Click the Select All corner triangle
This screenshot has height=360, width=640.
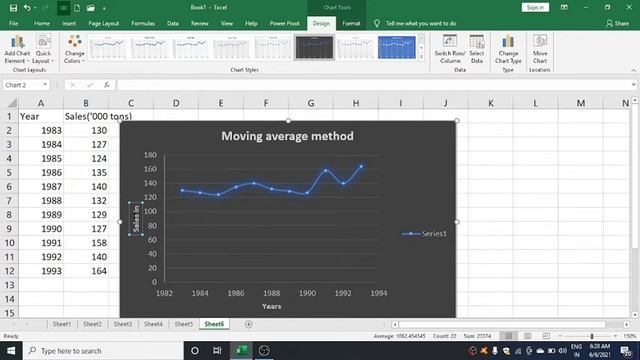(x=12, y=102)
